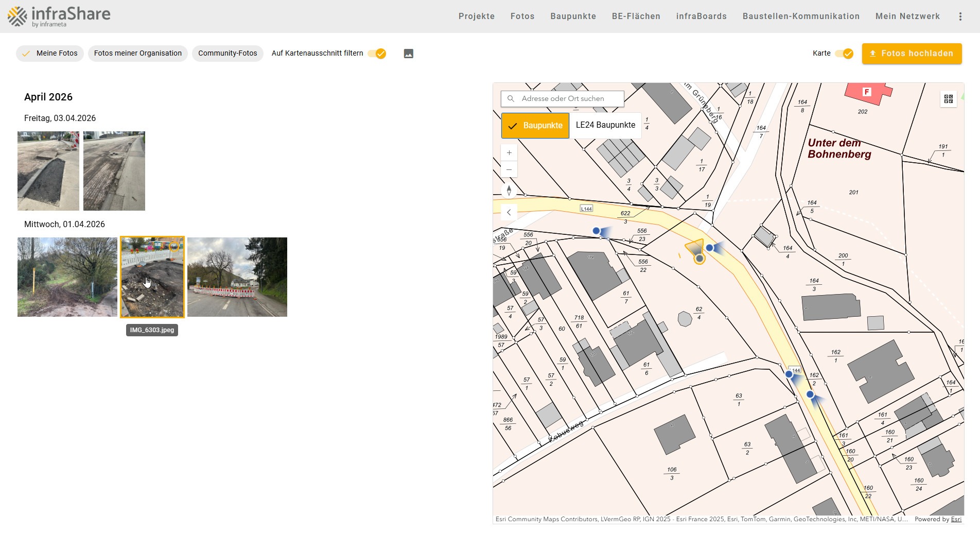Go to the infraBoards page

(x=701, y=16)
